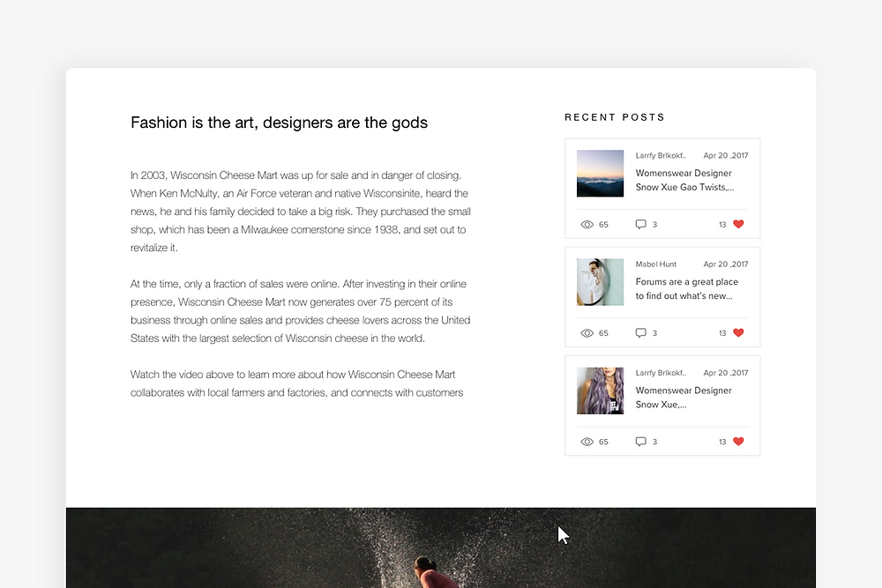Click the comment bubble icon on the Snow Xue Gao Twists post

click(x=640, y=224)
